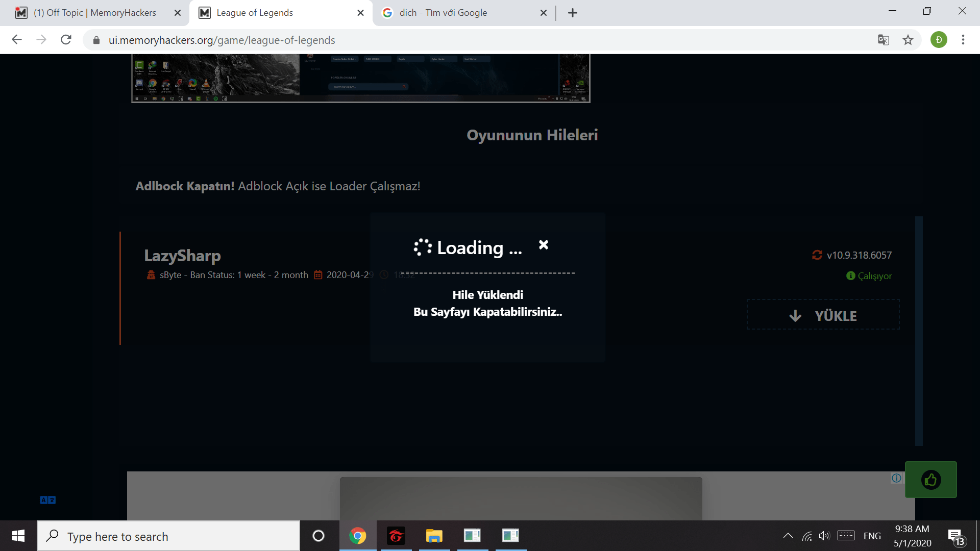Open the Chrome three-dot menu
980x551 pixels.
963,40
